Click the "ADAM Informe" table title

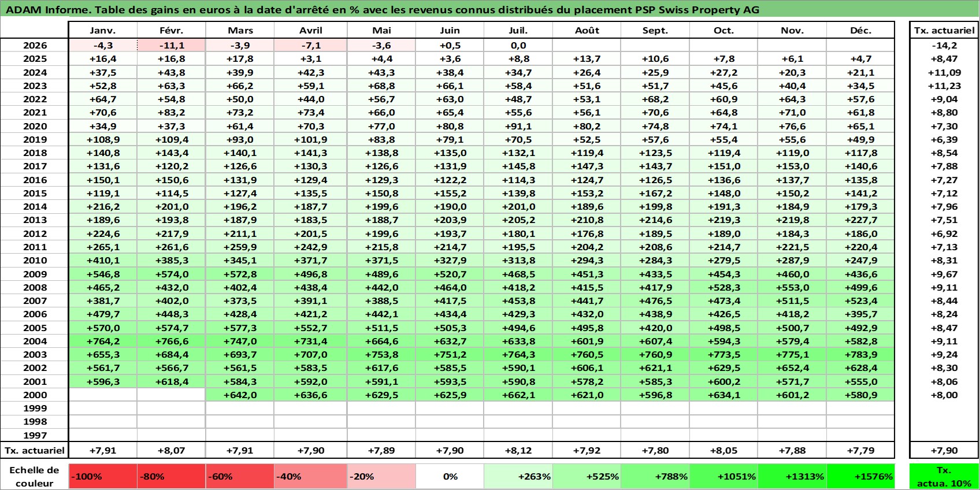[x=382, y=10]
